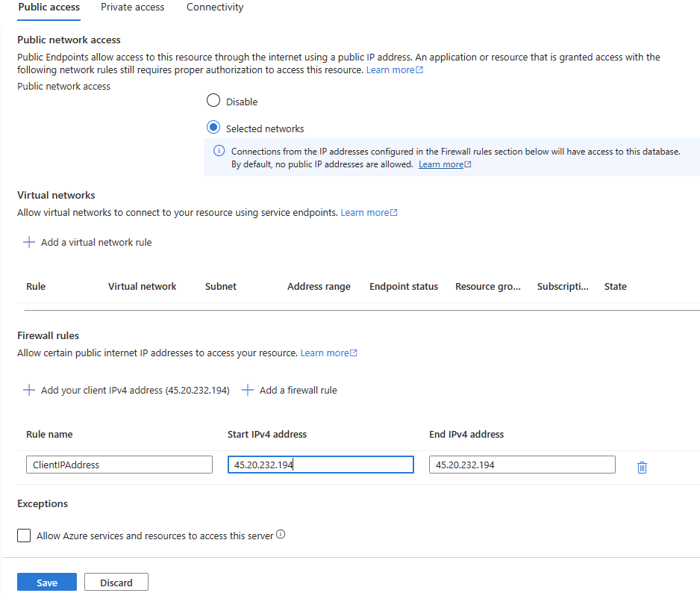
Task: Click external link icon after Virtual networks Learn more
Action: coord(394,213)
